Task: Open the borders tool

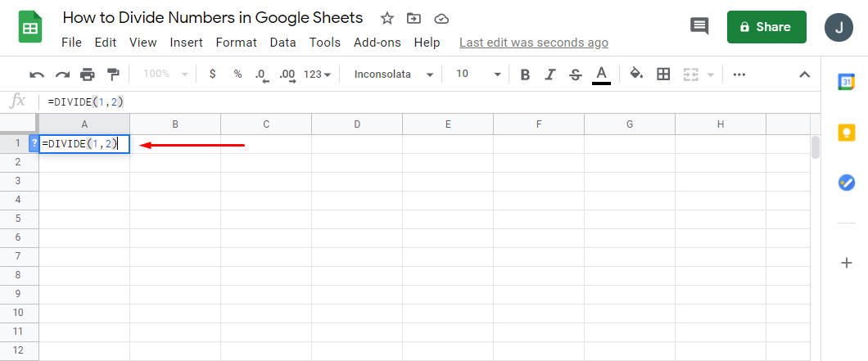Action: point(663,74)
